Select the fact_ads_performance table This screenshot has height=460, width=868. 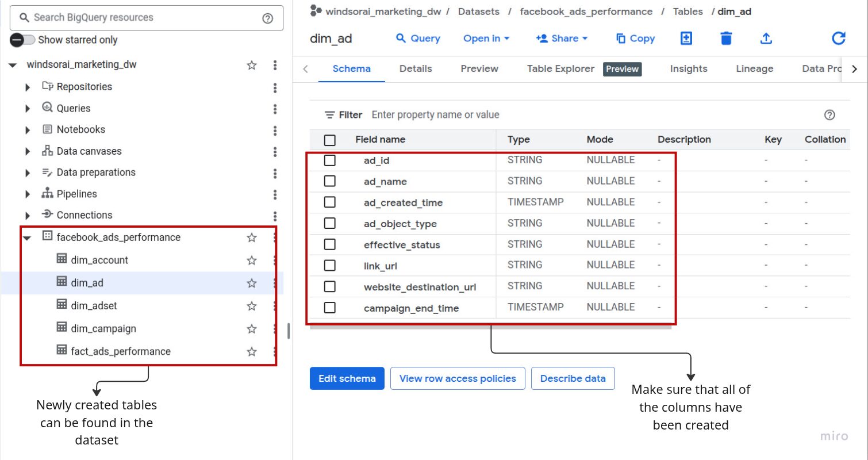pyautogui.click(x=121, y=351)
